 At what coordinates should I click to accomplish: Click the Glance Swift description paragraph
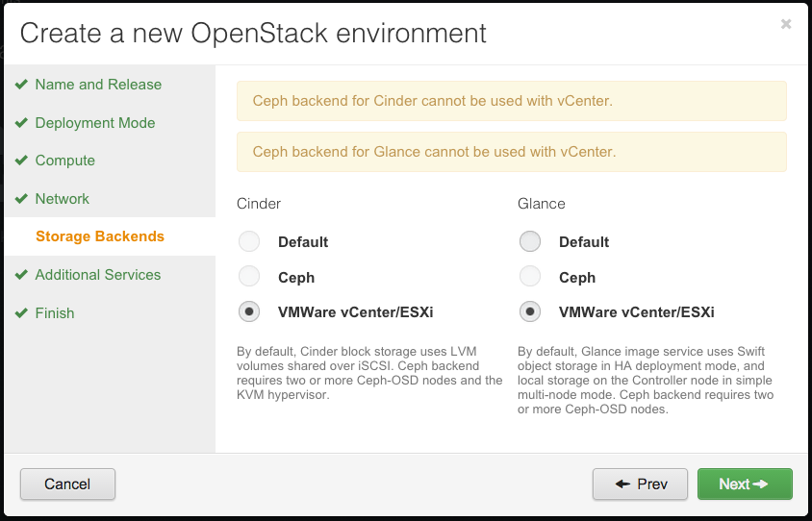tap(646, 381)
